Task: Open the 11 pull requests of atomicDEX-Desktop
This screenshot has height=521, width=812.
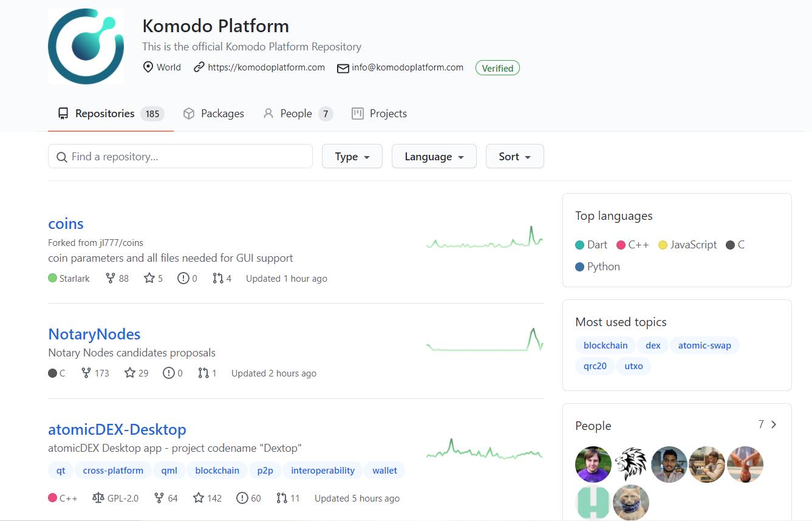Action: point(288,499)
